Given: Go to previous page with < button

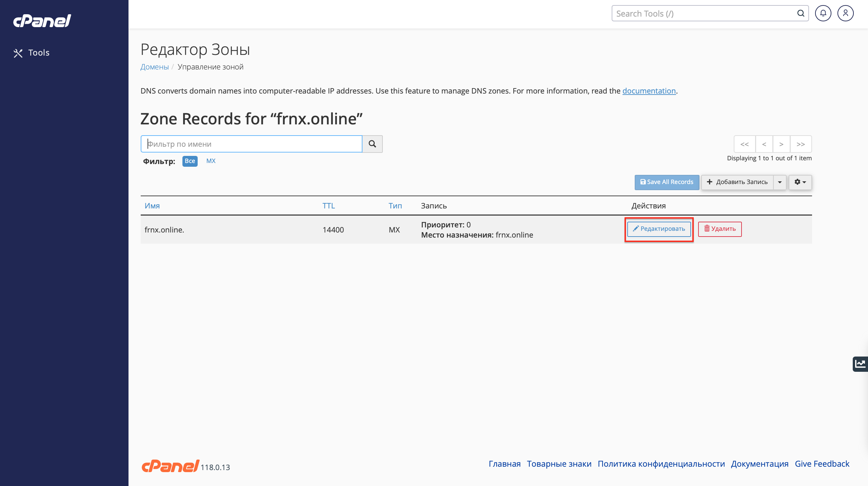Looking at the screenshot, I should coord(764,144).
